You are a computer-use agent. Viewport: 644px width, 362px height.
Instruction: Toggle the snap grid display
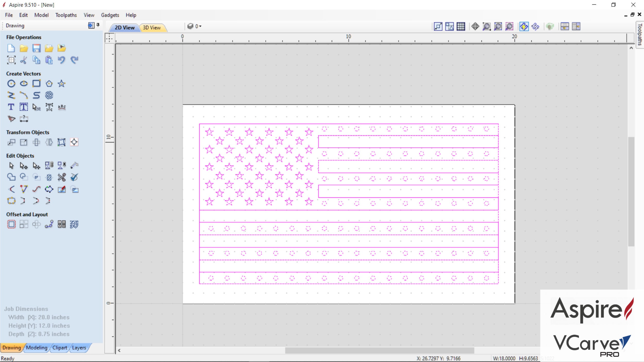point(461,26)
